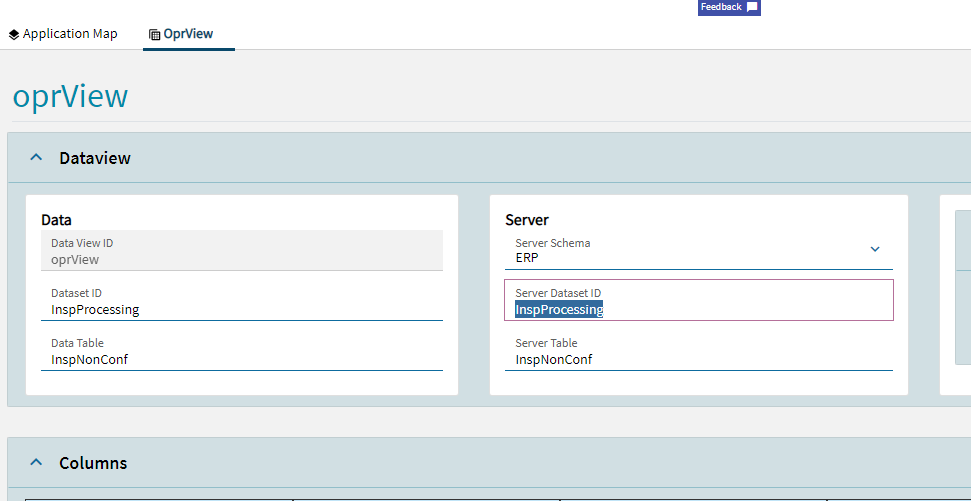Edit the Server Table field
Screen dimensions: 971x501
(699, 351)
